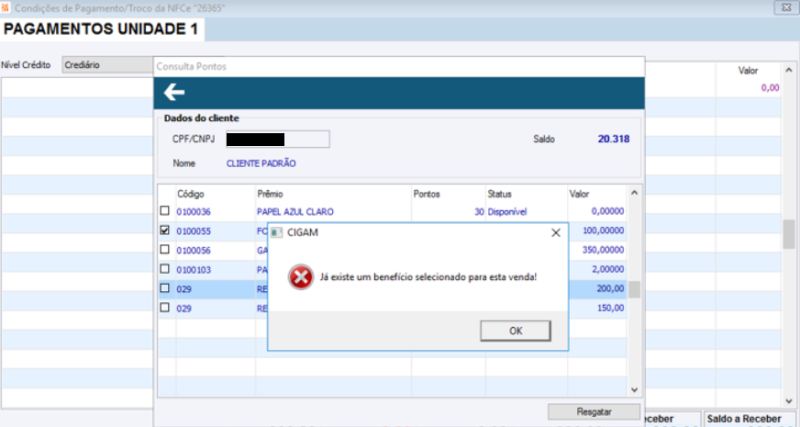
Task: Click the points value 30
Action: click(x=479, y=212)
